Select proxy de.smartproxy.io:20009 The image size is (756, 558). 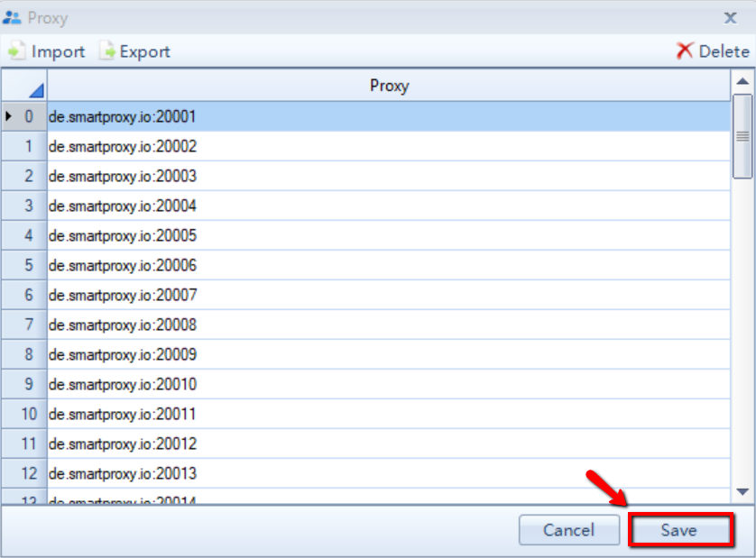point(389,354)
